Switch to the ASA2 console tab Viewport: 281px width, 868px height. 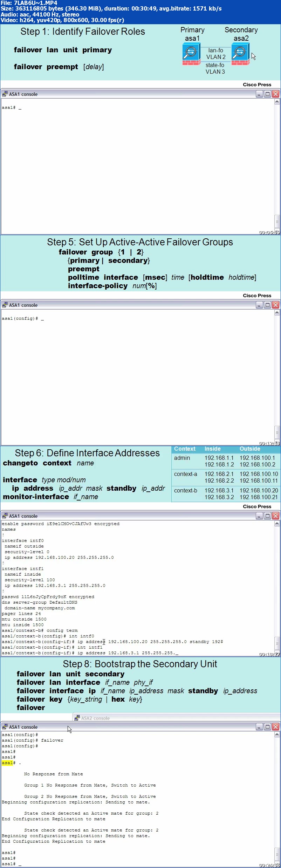[x=95, y=718]
